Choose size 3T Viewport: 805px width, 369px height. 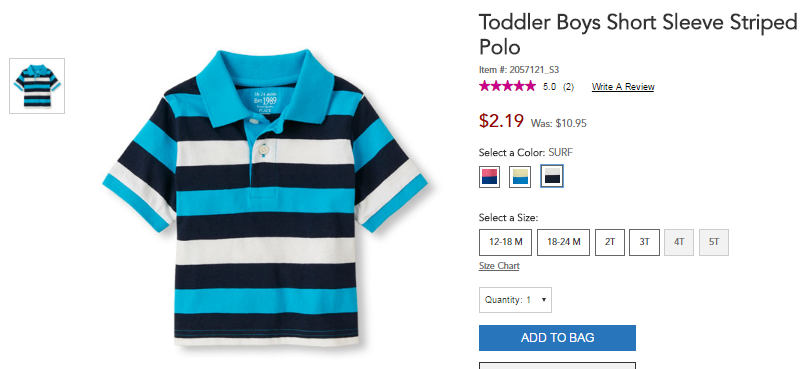644,242
